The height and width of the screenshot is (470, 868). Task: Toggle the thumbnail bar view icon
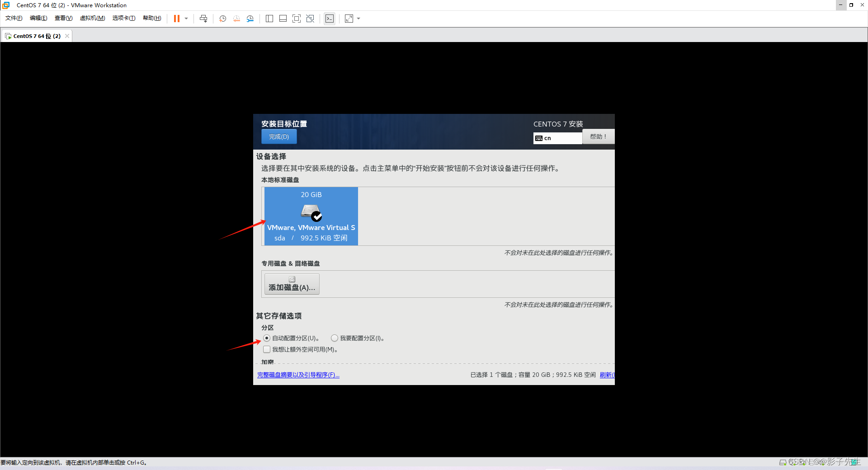283,19
